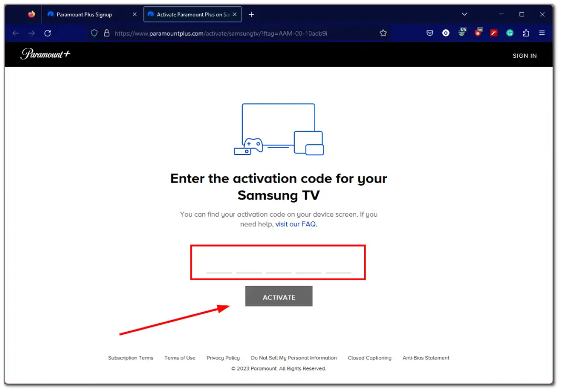Bookmark this page with the star

tap(383, 33)
